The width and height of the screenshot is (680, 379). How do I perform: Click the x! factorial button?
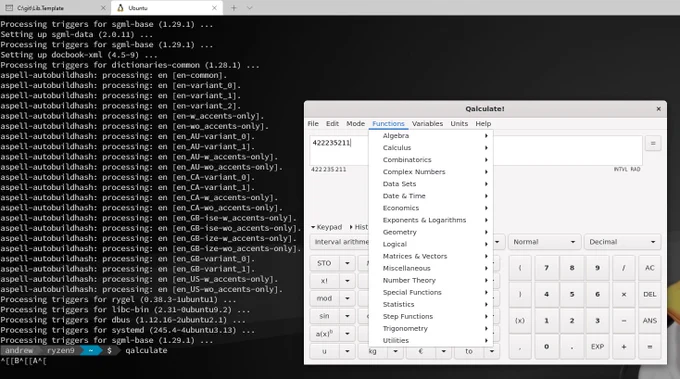coord(324,281)
